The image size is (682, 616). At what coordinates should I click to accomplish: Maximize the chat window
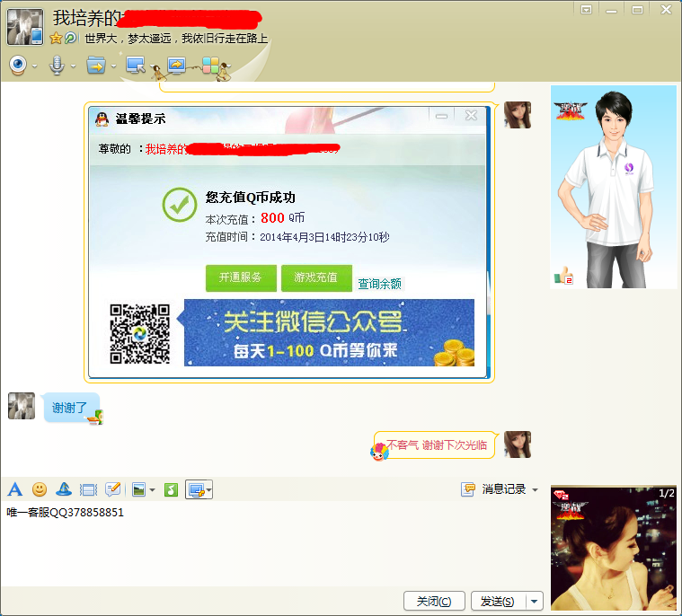[x=638, y=10]
